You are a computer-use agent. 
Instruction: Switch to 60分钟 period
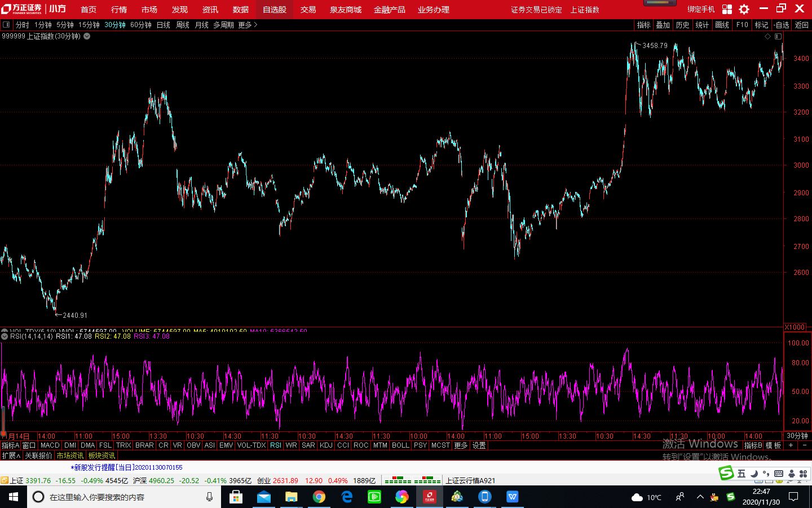(x=141, y=25)
